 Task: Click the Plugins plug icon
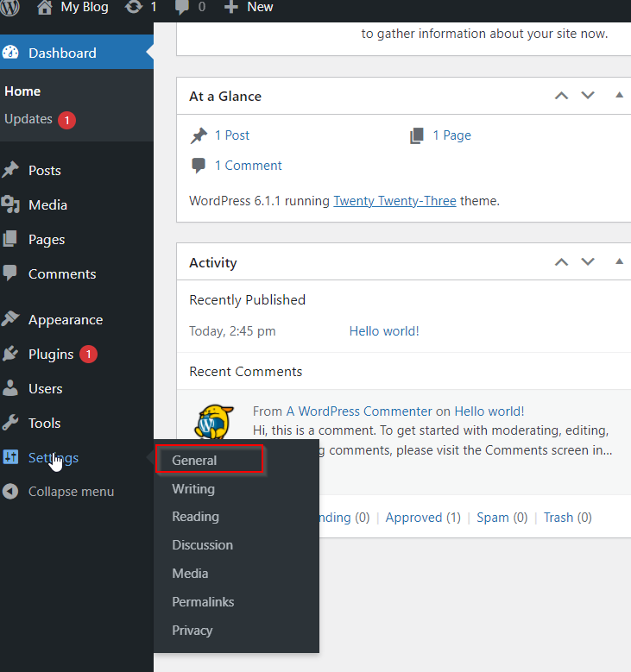tap(10, 354)
